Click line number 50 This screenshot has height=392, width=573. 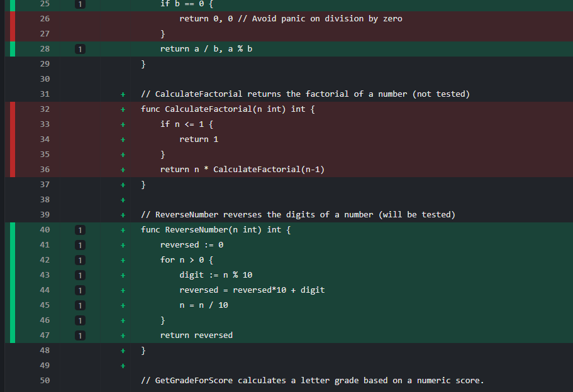pyautogui.click(x=44, y=381)
